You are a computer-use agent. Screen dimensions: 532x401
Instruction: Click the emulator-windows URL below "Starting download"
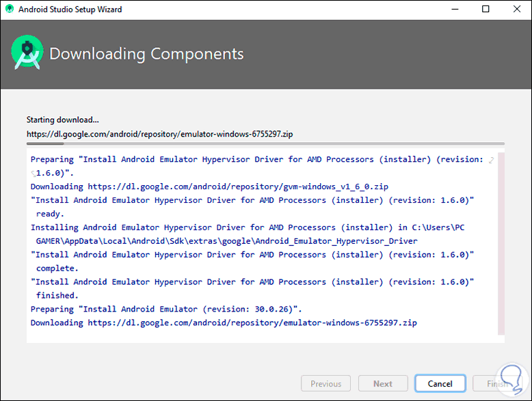click(x=160, y=134)
